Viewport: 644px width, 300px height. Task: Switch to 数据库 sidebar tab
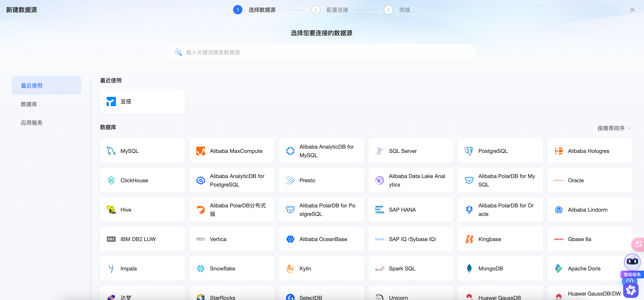click(x=46, y=104)
